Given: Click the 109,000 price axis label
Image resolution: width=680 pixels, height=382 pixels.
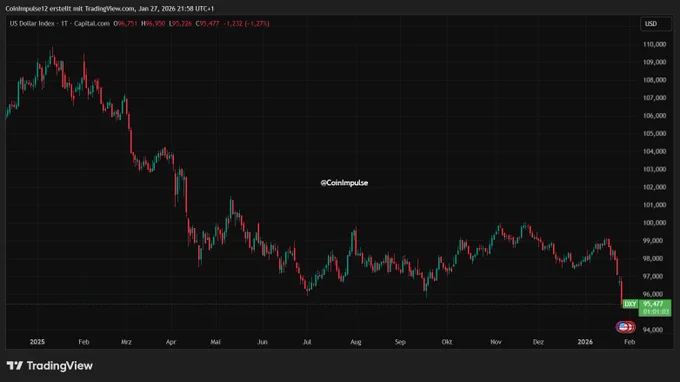Looking at the screenshot, I should 654,62.
